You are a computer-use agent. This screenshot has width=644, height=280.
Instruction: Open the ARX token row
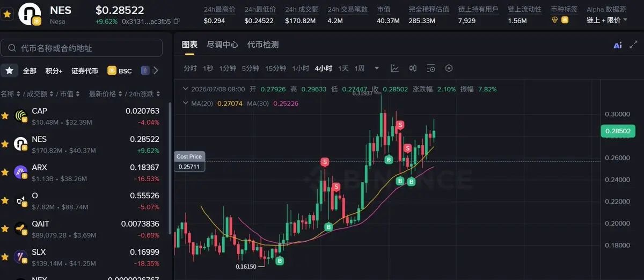(x=83, y=173)
